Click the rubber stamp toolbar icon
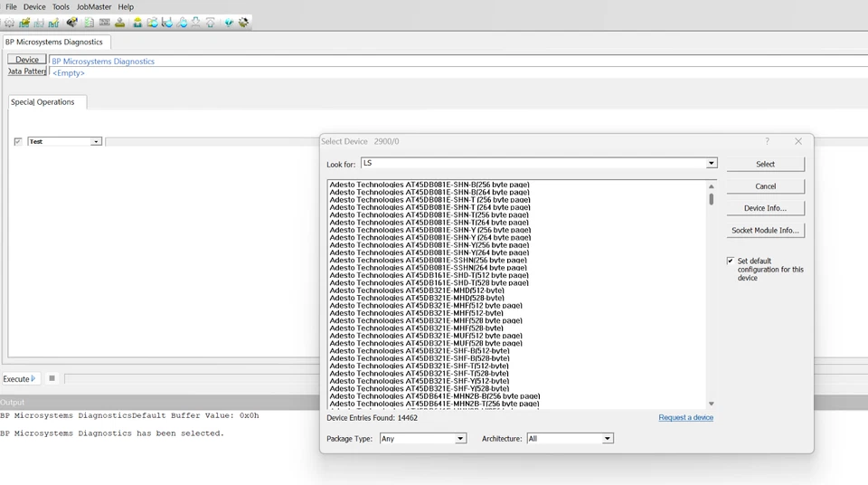The width and height of the screenshot is (868, 485). click(119, 23)
